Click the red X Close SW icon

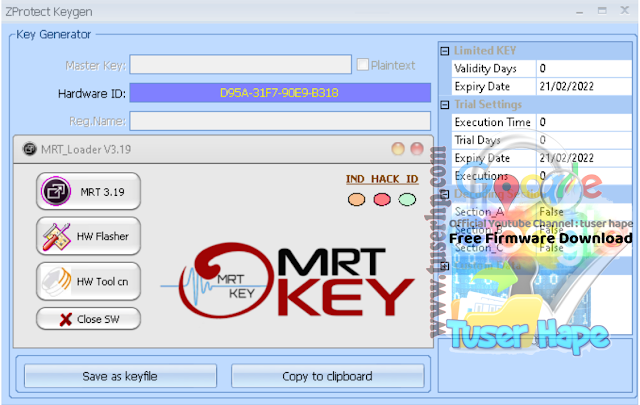click(x=65, y=319)
